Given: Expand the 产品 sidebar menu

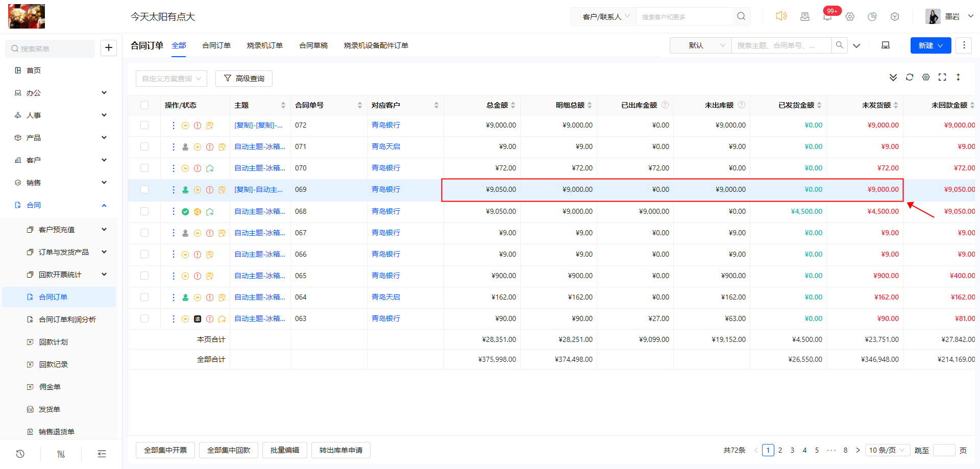Looking at the screenshot, I should tap(60, 138).
